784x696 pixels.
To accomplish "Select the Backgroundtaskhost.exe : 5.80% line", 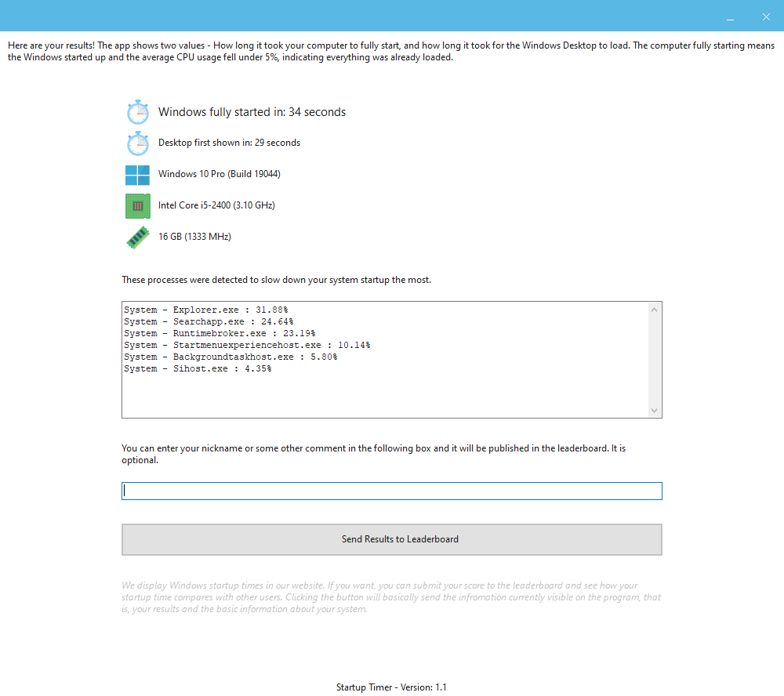I will 230,357.
